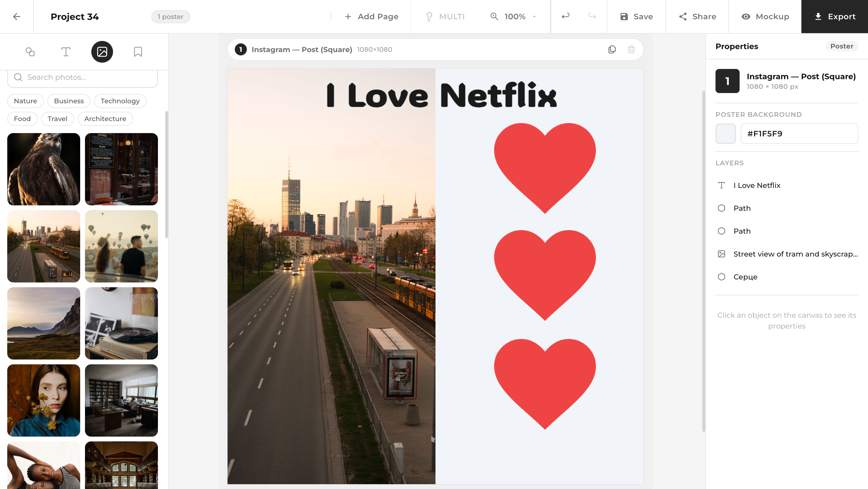868x489 pixels.
Task: Select the first Path layer
Action: pyautogui.click(x=787, y=208)
